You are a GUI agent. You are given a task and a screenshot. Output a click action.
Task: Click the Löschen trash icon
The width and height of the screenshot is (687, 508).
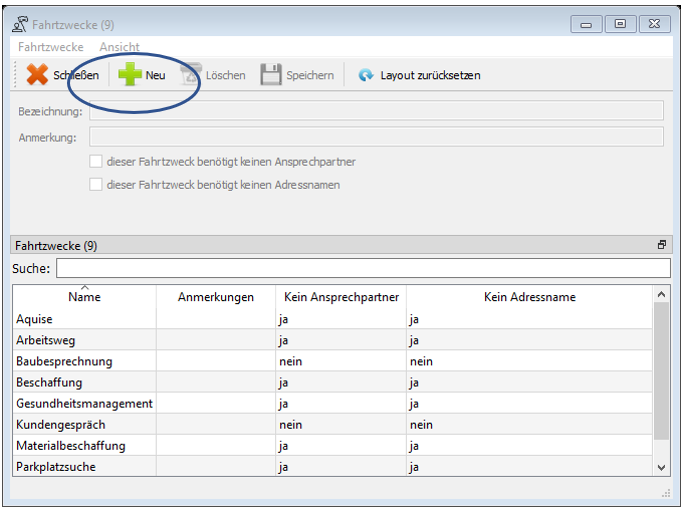tap(190, 75)
